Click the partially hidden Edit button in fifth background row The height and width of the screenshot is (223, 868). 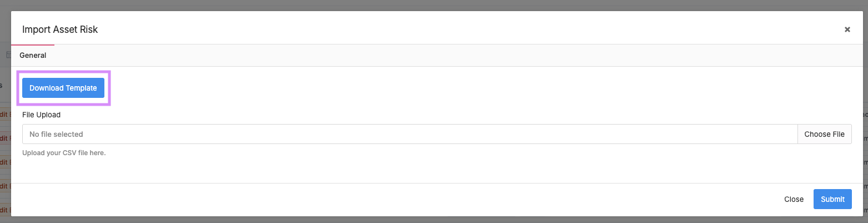tap(5, 210)
